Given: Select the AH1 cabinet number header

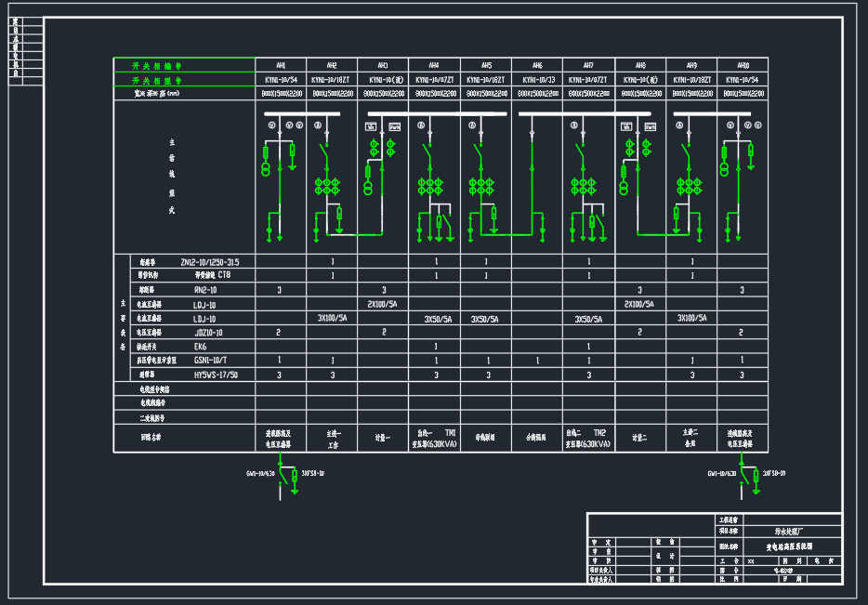Looking at the screenshot, I should [x=279, y=66].
